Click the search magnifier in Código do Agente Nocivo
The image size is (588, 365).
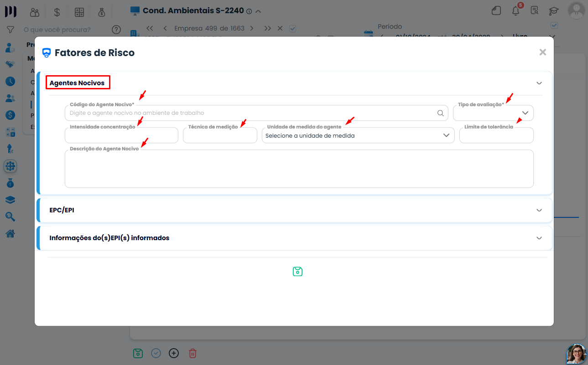coord(440,113)
